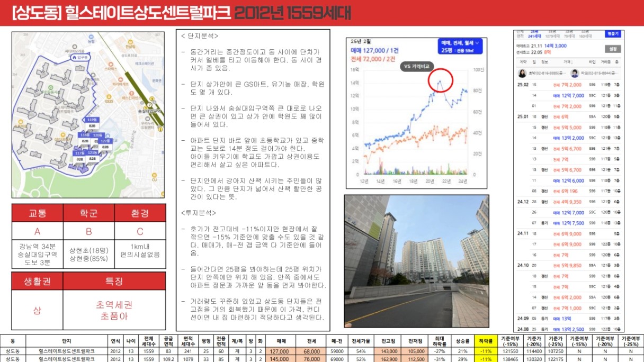Open the 매매, 전세, 월세 chart filter dropdown
Image resolution: width=644 pixels, height=362 pixels.
coord(459,47)
